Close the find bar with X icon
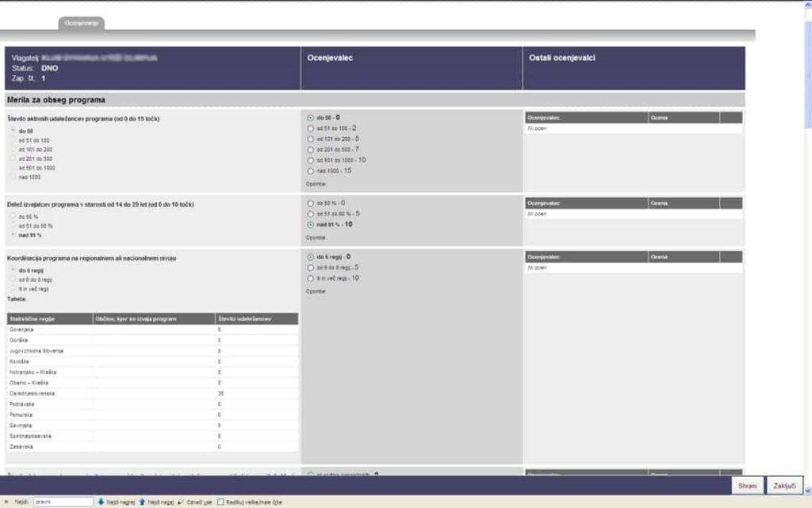Screen dimensions: 812x508 click(x=6, y=502)
